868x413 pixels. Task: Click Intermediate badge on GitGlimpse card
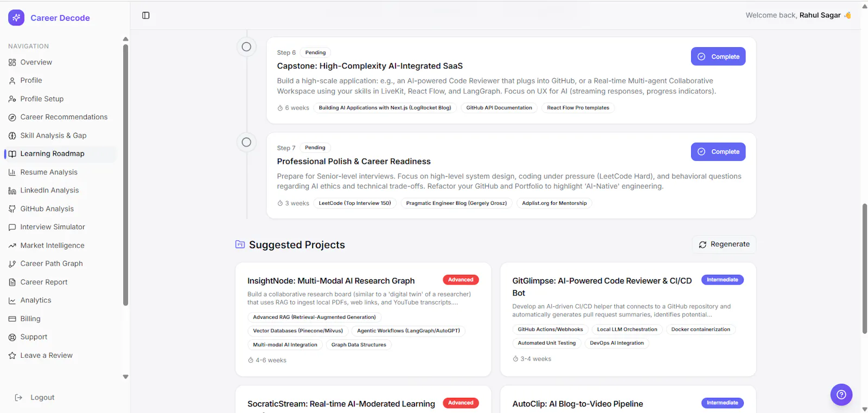(722, 280)
